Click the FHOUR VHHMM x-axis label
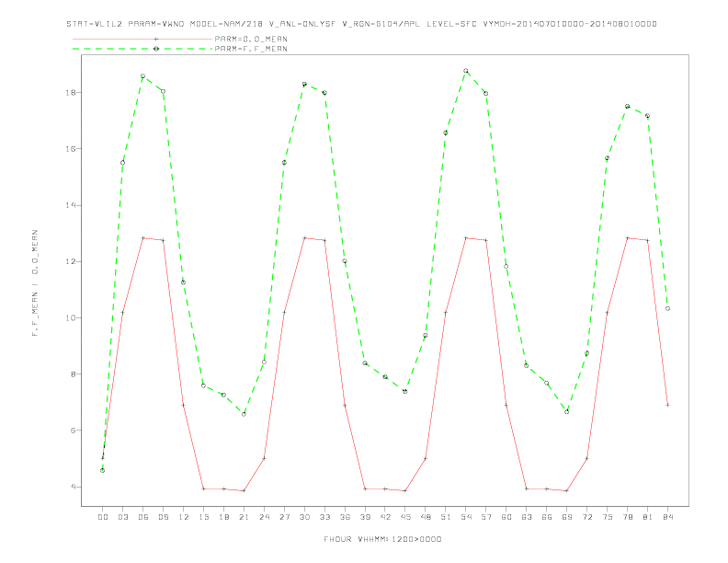This screenshot has height=563, width=728. [382, 539]
